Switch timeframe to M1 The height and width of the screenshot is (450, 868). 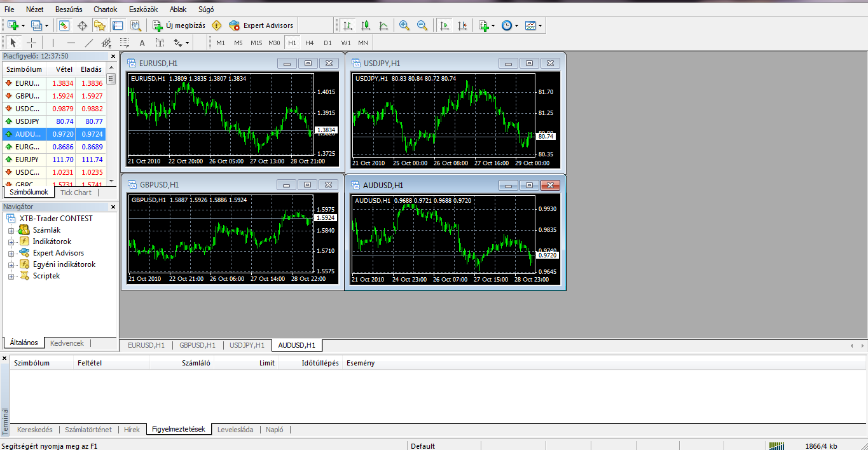coord(221,43)
